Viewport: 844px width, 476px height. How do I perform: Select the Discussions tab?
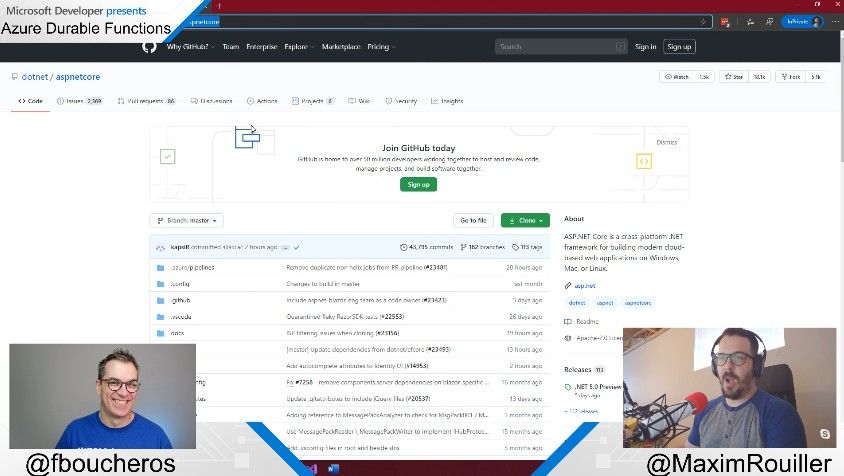[x=212, y=101]
